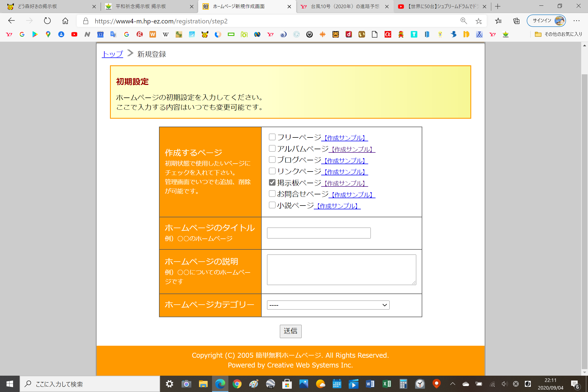Click the zoom magnifier in address bar

463,21
